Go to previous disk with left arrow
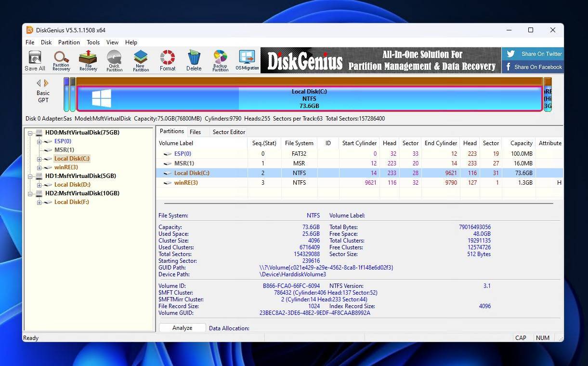 coord(39,83)
